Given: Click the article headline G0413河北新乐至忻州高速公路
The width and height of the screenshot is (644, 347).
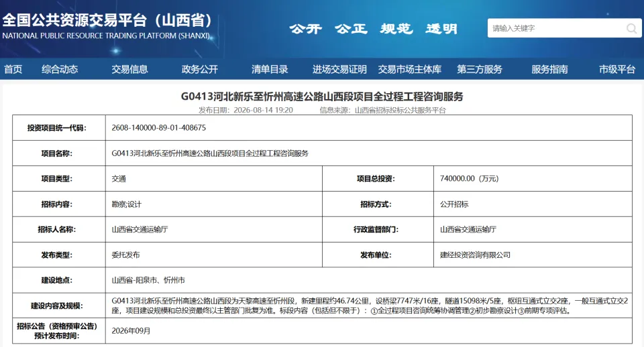Looking at the screenshot, I should pos(322,96).
